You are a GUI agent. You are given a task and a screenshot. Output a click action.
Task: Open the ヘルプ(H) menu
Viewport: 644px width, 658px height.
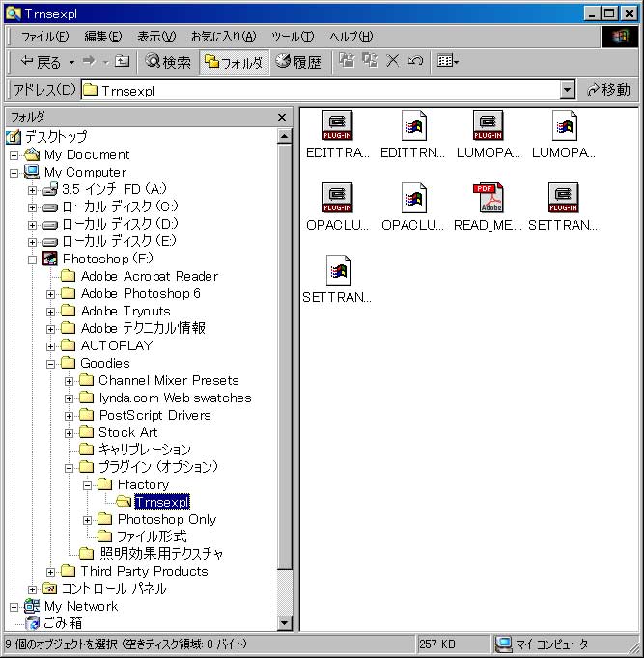coord(351,37)
